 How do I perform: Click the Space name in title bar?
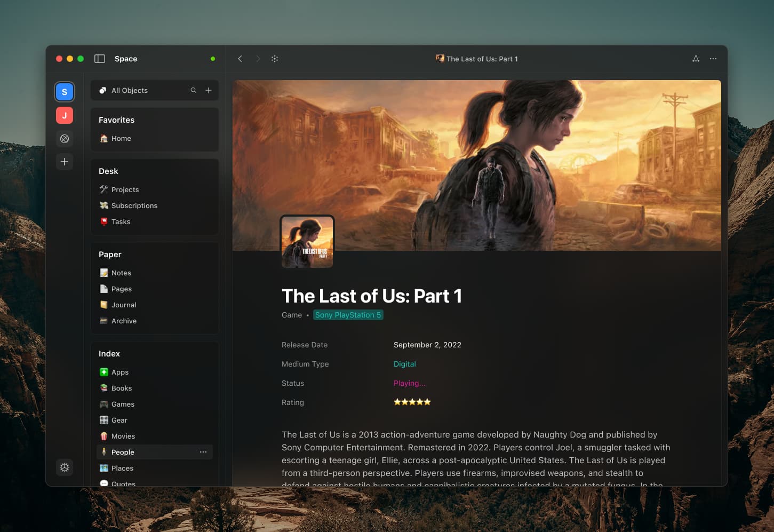126,59
